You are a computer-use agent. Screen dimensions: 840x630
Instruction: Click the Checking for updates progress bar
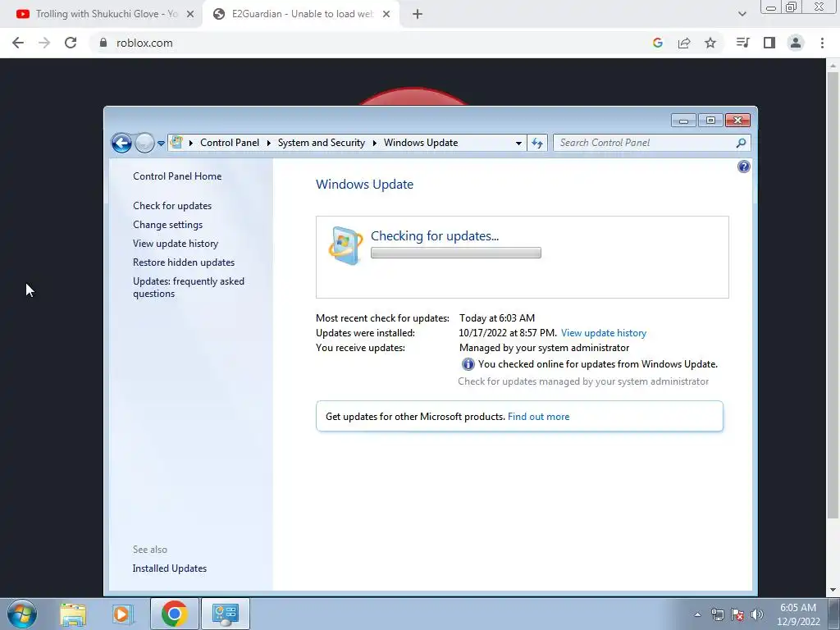(456, 253)
